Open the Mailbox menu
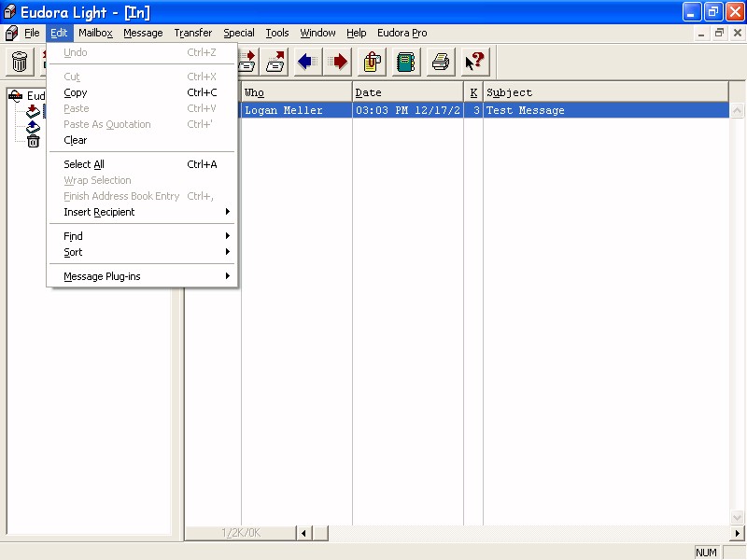Screen dimensions: 747x560 tap(96, 33)
